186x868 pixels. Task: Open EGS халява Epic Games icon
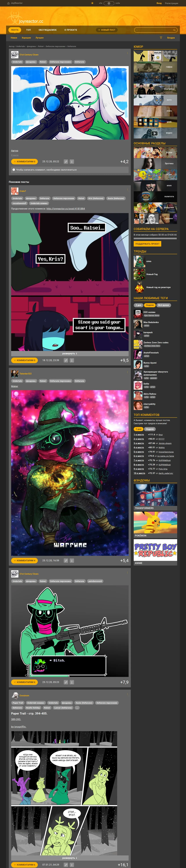click(138, 314)
